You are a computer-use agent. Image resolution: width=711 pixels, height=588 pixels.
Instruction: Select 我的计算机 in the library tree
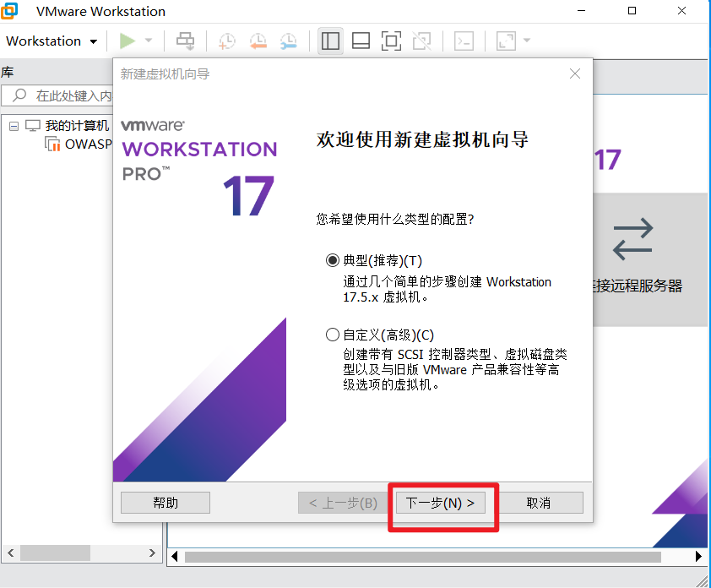click(77, 126)
